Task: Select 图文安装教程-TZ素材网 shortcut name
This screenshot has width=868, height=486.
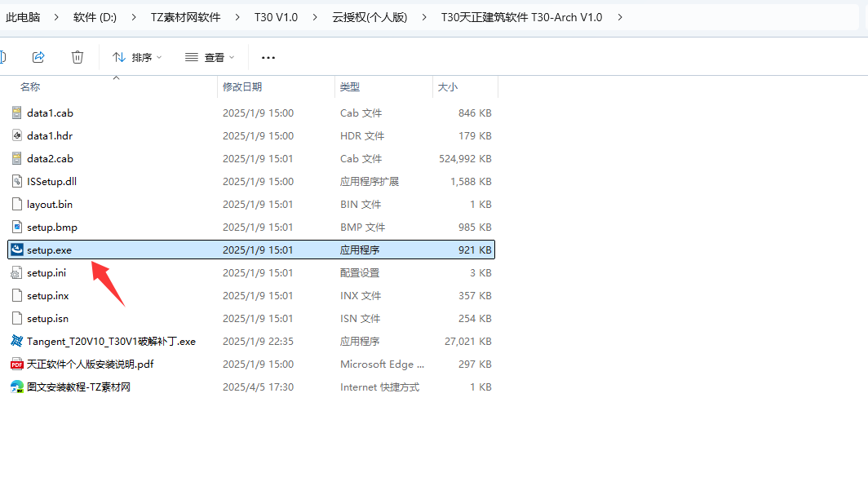Action: pyautogui.click(x=78, y=387)
